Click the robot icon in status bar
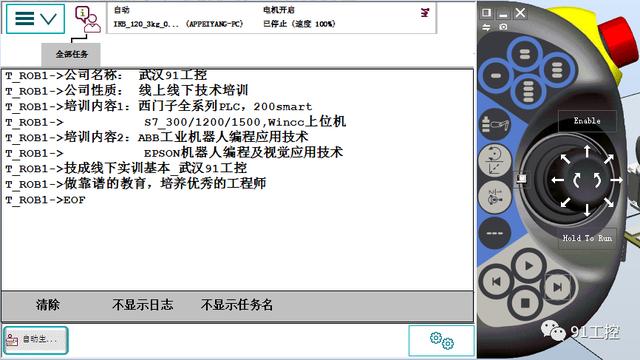 pyautogui.click(x=424, y=13)
